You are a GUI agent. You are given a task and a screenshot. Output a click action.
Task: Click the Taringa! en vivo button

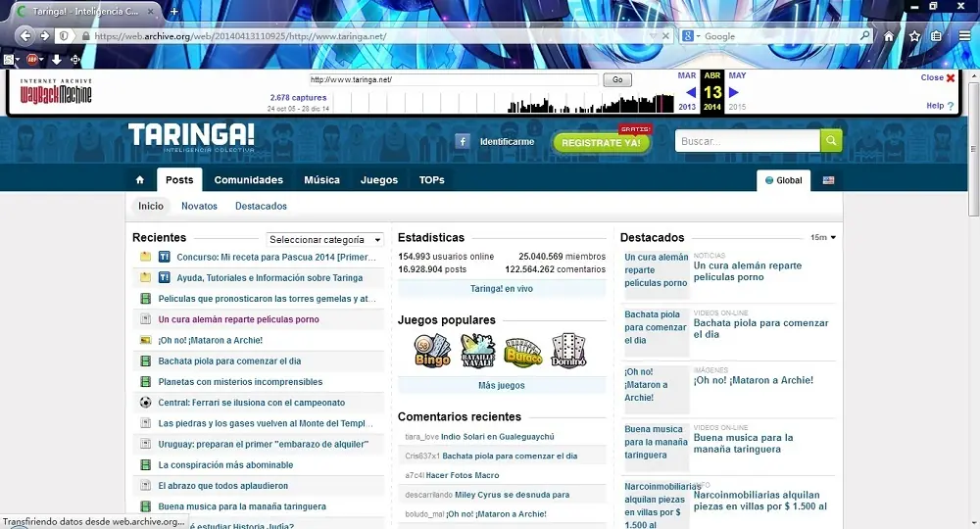point(502,289)
